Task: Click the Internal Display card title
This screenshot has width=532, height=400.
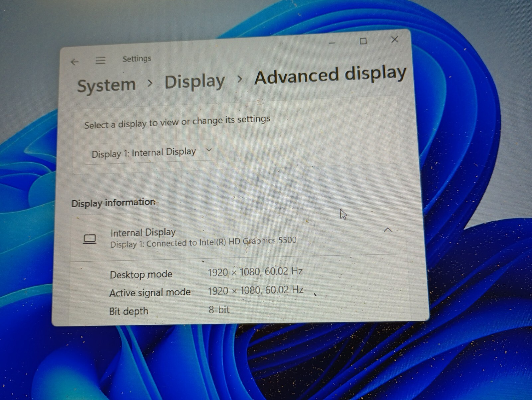Action: point(143,232)
